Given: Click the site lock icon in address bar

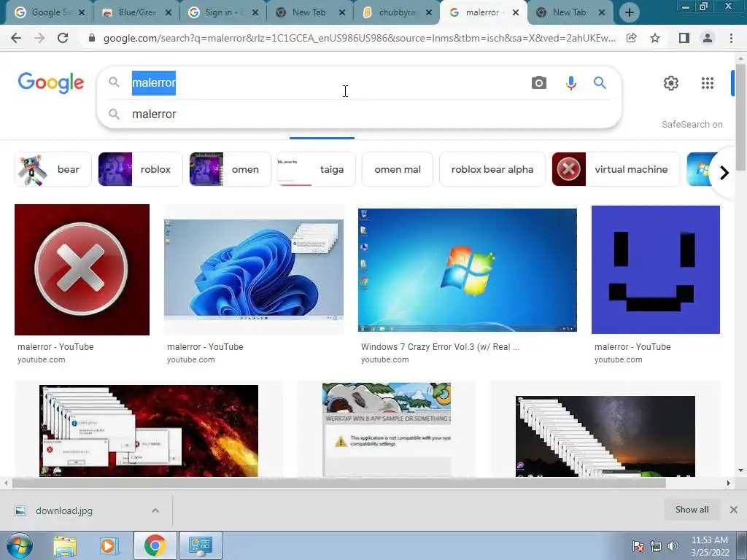Looking at the screenshot, I should [92, 38].
